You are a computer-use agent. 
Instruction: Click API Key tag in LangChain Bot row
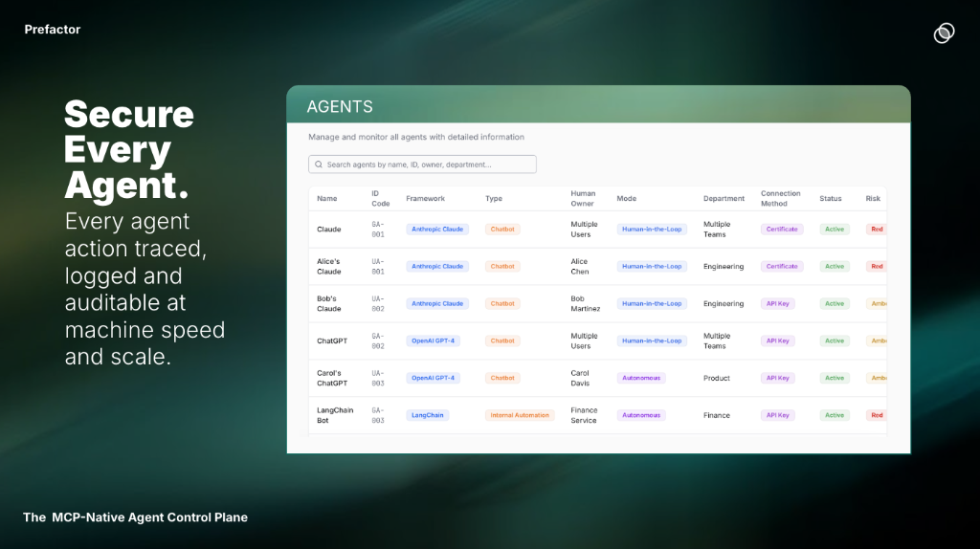pyautogui.click(x=777, y=415)
